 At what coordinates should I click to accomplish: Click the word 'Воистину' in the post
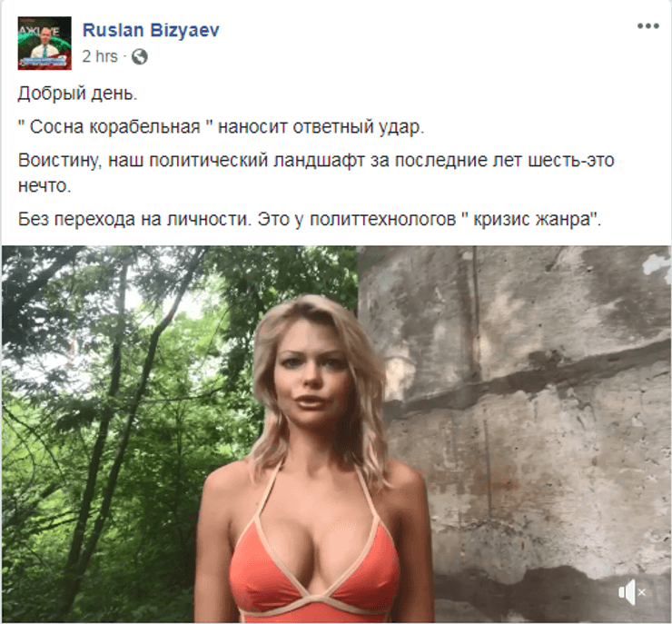coord(58,160)
